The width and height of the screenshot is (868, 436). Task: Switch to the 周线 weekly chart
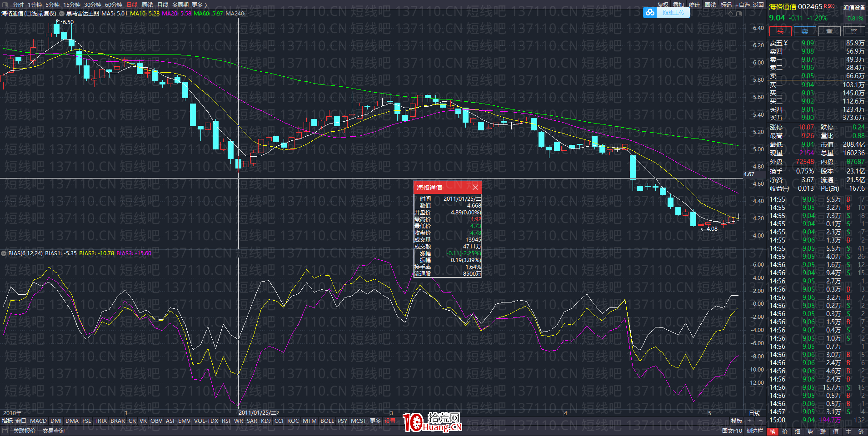[147, 5]
